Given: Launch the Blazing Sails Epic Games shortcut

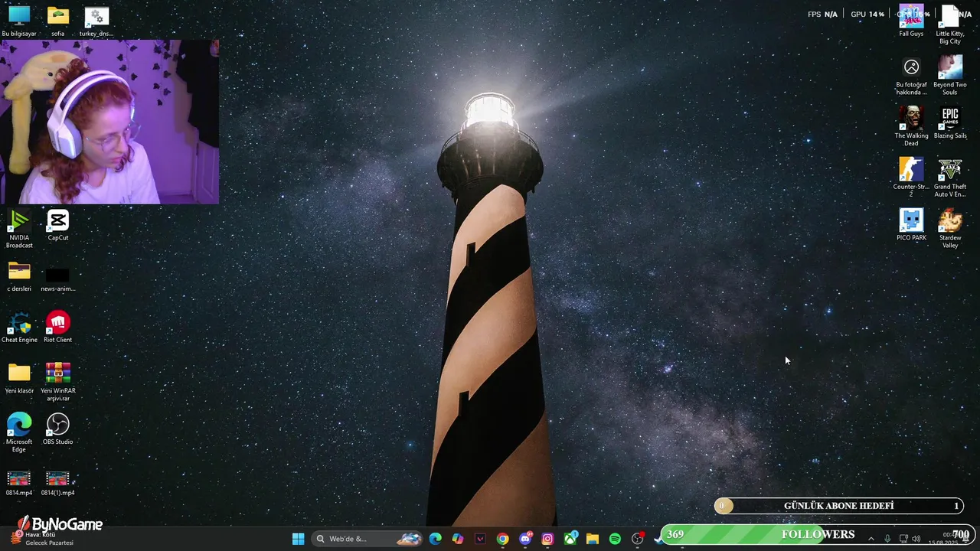Looking at the screenshot, I should point(950,122).
